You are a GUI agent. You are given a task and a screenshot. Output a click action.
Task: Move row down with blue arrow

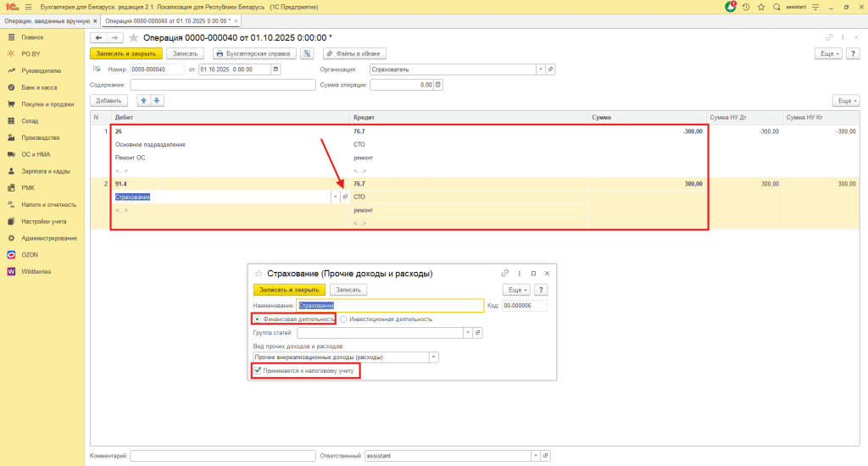coord(157,101)
